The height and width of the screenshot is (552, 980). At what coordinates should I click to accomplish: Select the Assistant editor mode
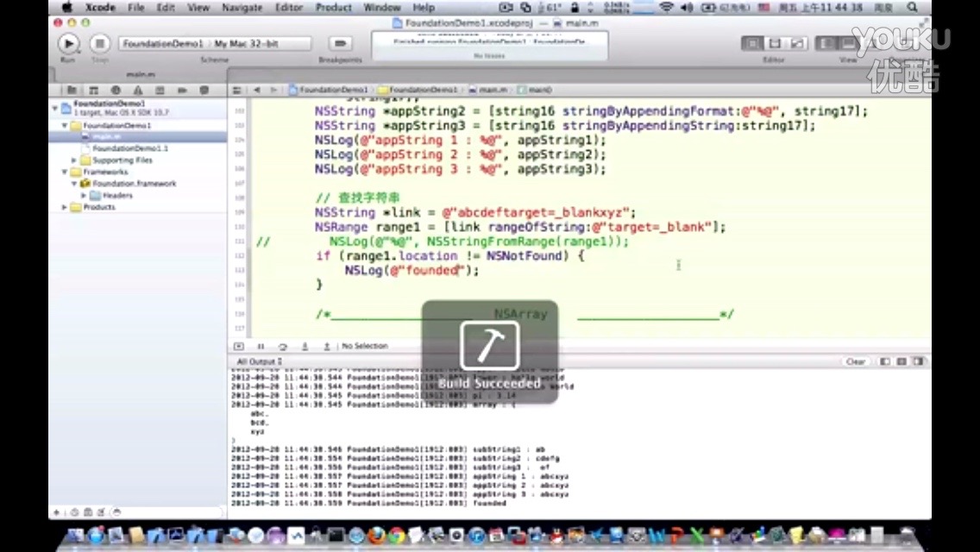[775, 43]
